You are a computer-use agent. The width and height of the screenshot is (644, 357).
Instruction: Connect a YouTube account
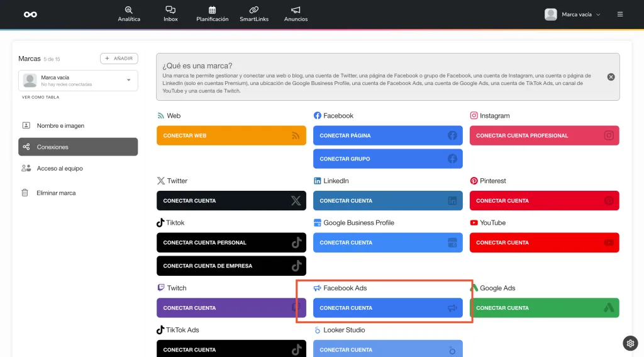544,242
